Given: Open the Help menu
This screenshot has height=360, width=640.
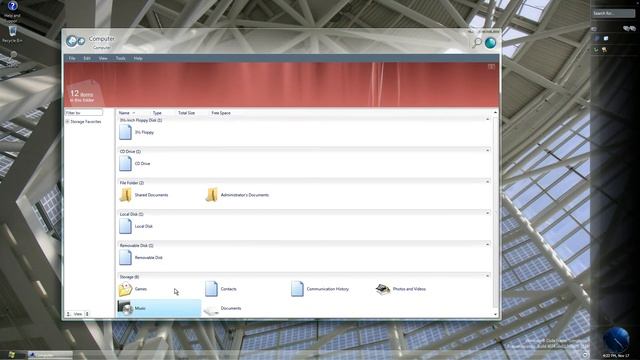Looking at the screenshot, I should point(138,58).
